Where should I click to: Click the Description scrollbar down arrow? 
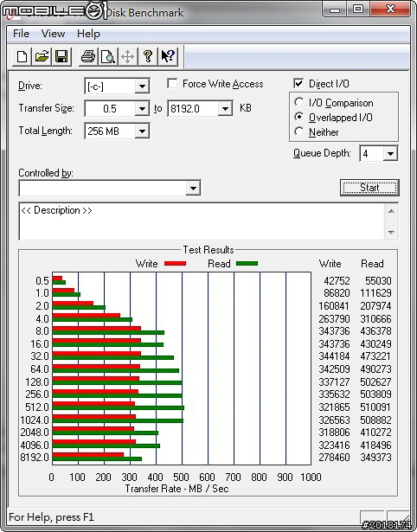pyautogui.click(x=391, y=233)
